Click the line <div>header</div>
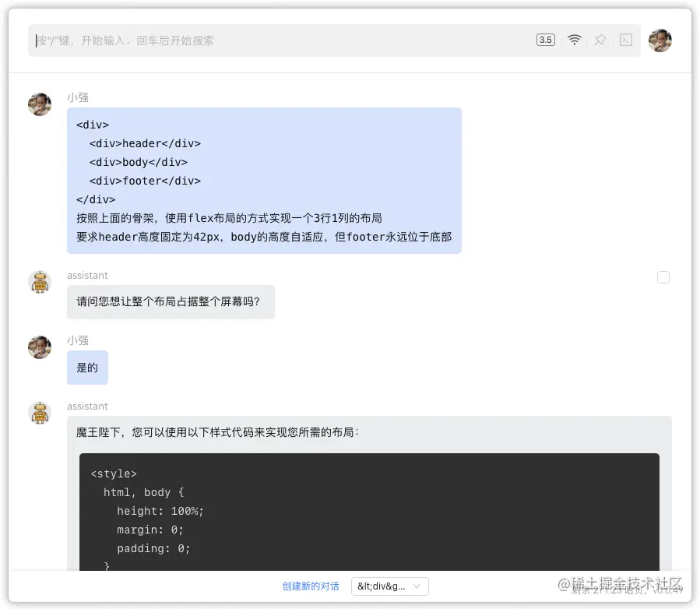Viewport: 700px width, 609px height. click(145, 143)
